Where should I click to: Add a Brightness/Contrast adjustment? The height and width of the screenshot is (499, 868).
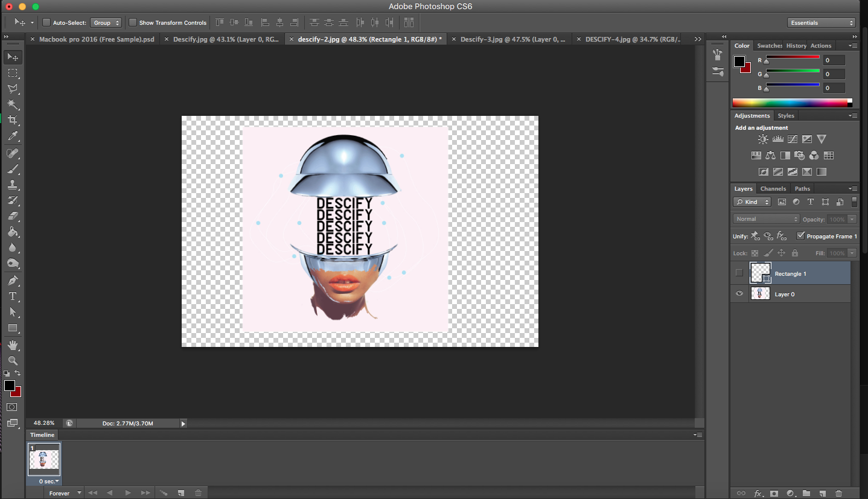(763, 139)
